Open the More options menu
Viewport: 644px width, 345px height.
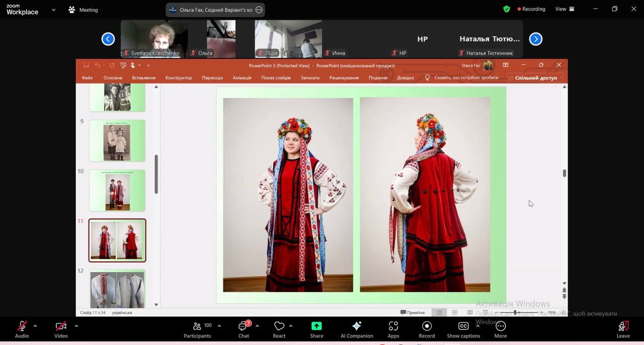point(500,329)
